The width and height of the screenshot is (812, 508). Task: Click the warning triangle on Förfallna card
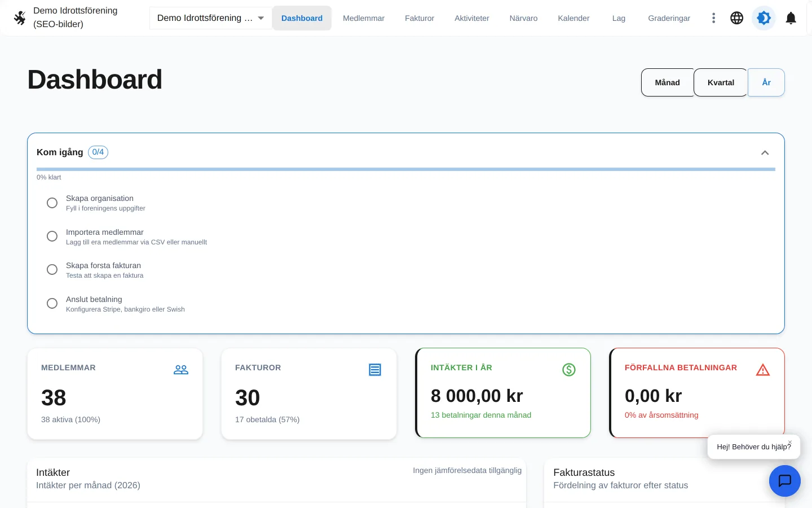click(763, 370)
